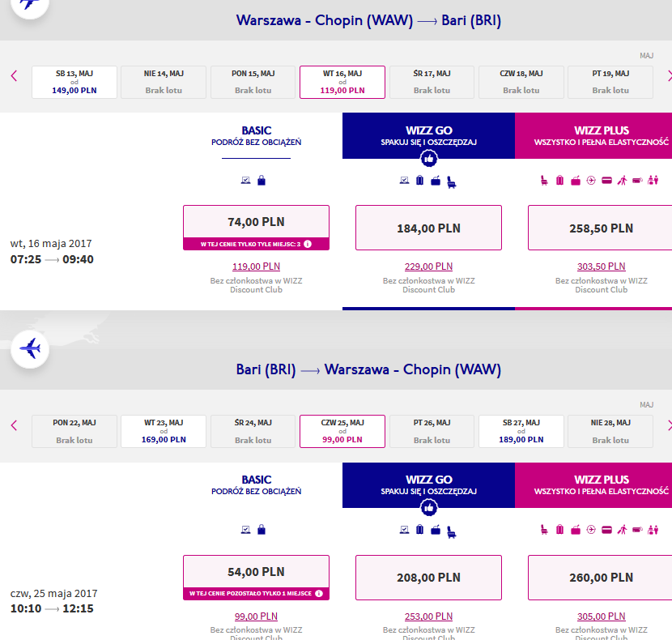Click family seating icon under return WIZZ PLUS
The image size is (672, 640).
pyautogui.click(x=653, y=530)
